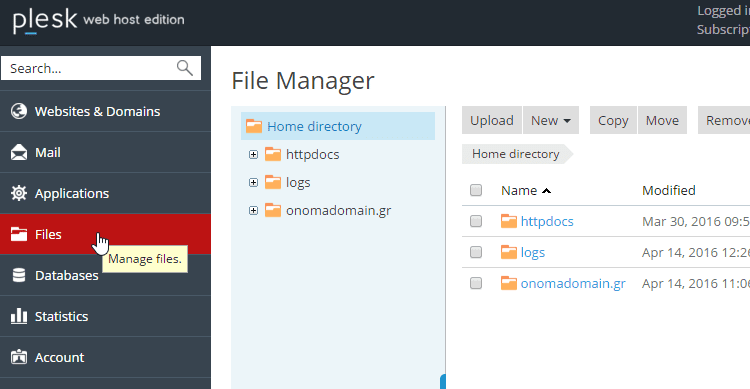Click httpdocs folder icon in file list
750x389 pixels.
pos(508,221)
